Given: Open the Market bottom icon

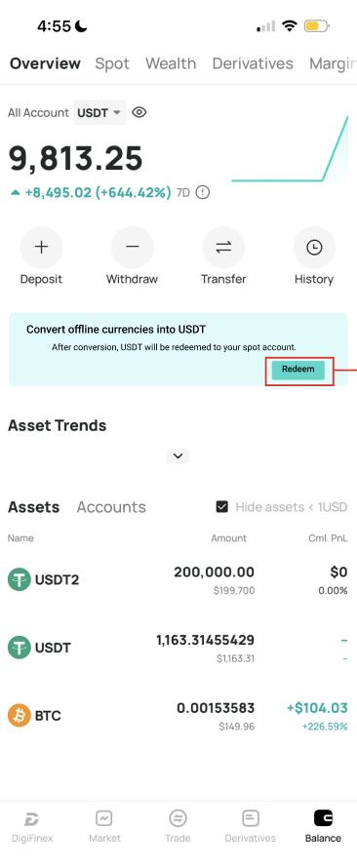Looking at the screenshot, I should 104,818.
